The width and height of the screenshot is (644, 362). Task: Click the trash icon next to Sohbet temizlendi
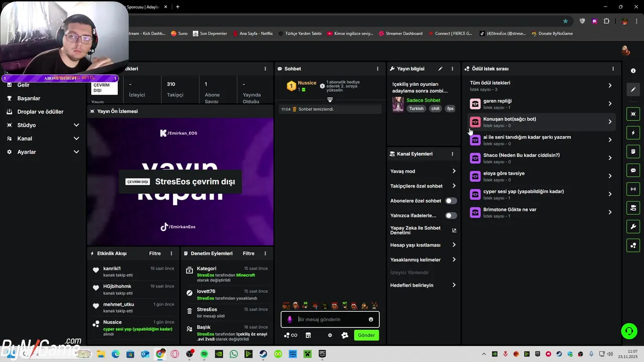point(295,109)
